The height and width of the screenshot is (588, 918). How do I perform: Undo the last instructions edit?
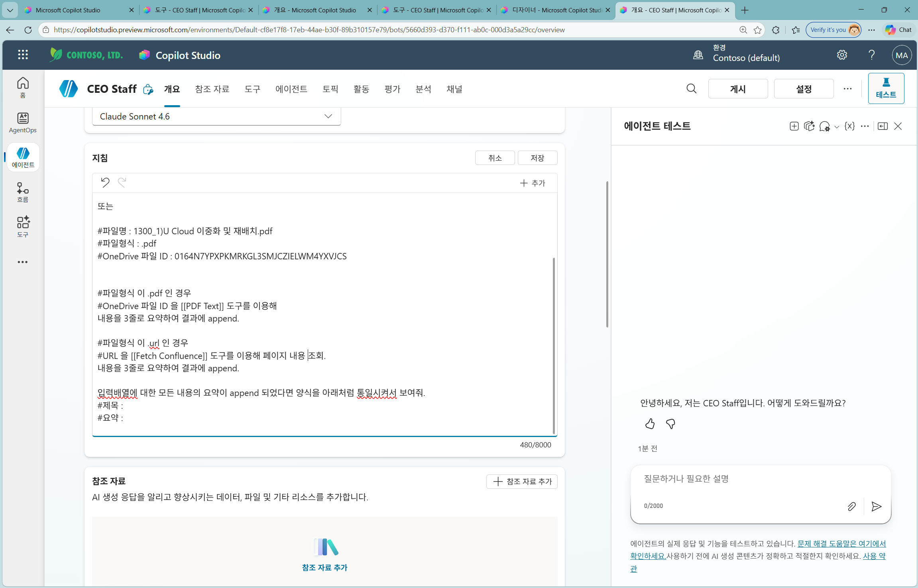(105, 182)
